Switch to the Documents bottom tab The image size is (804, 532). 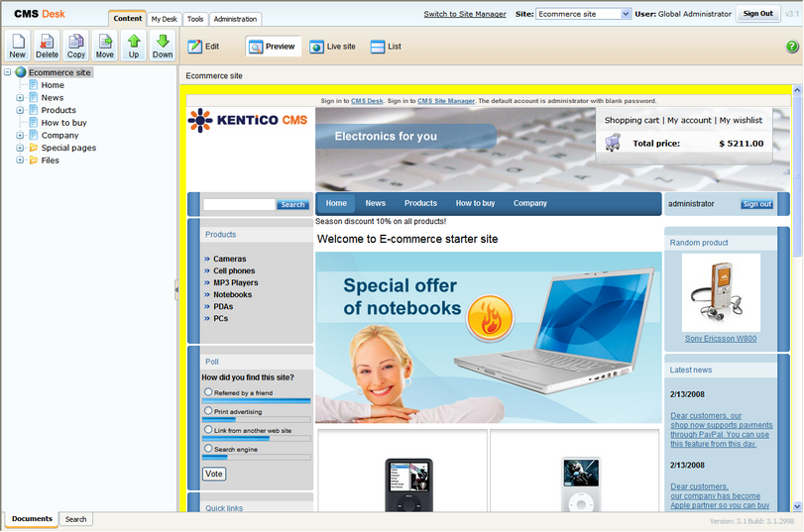pyautogui.click(x=32, y=519)
